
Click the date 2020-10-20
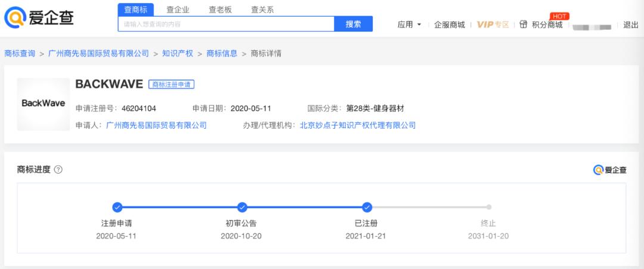241,236
